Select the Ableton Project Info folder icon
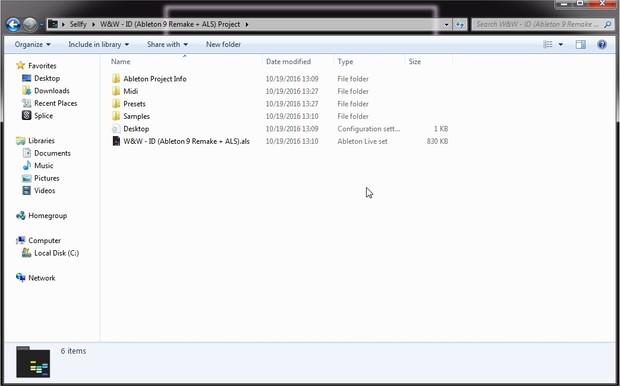The height and width of the screenshot is (386, 620). pyautogui.click(x=116, y=79)
